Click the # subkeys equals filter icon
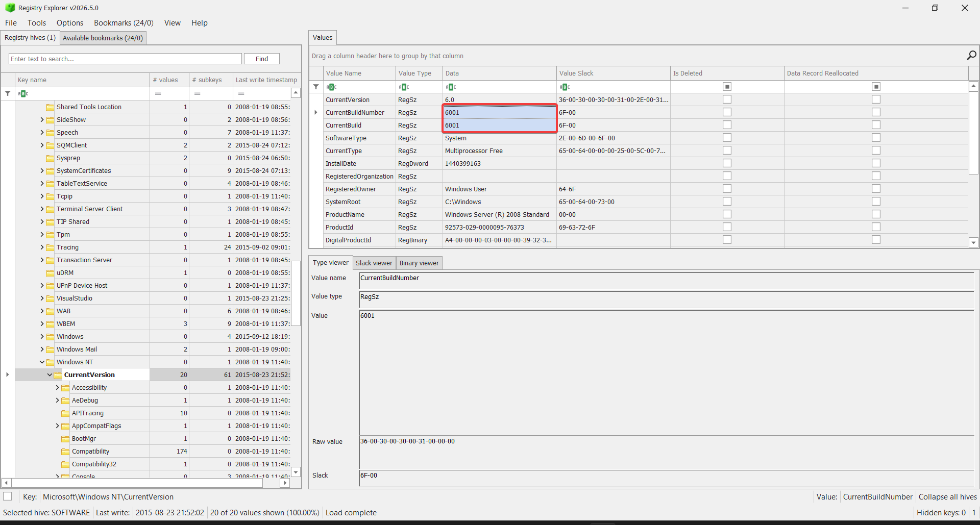This screenshot has height=525, width=980. click(x=197, y=93)
